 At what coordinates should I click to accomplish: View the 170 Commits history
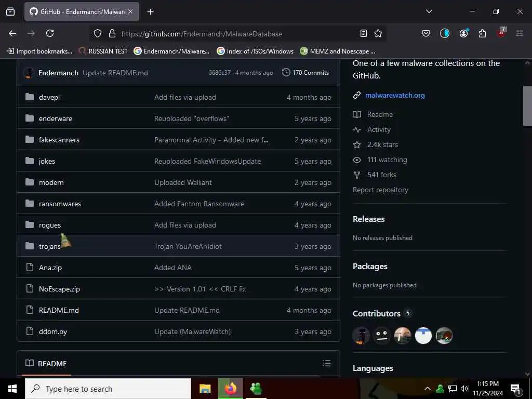[305, 73]
